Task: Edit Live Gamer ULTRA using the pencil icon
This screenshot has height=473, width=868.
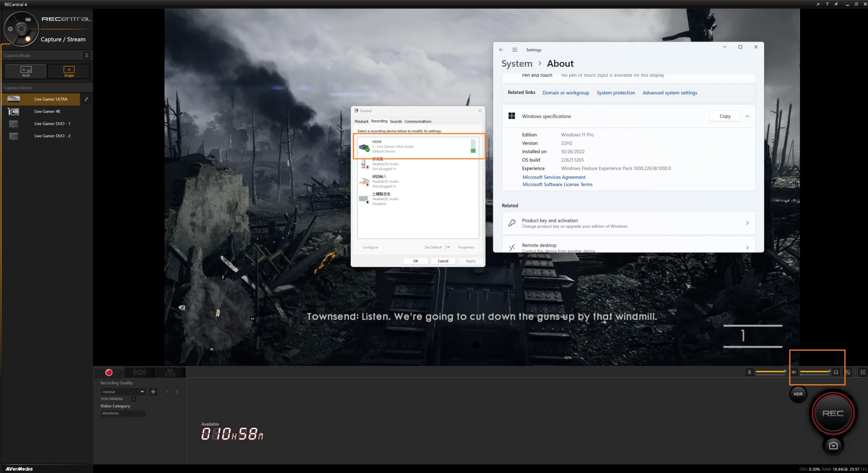Action: point(87,99)
